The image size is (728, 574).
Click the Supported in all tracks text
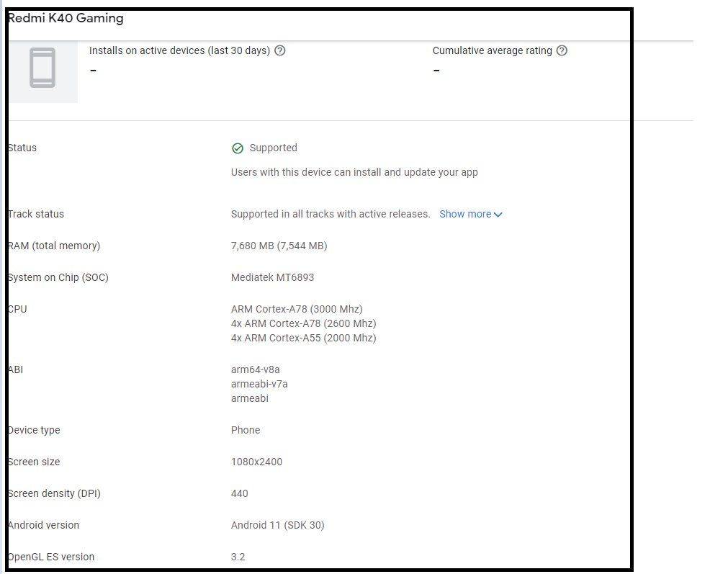tap(331, 214)
